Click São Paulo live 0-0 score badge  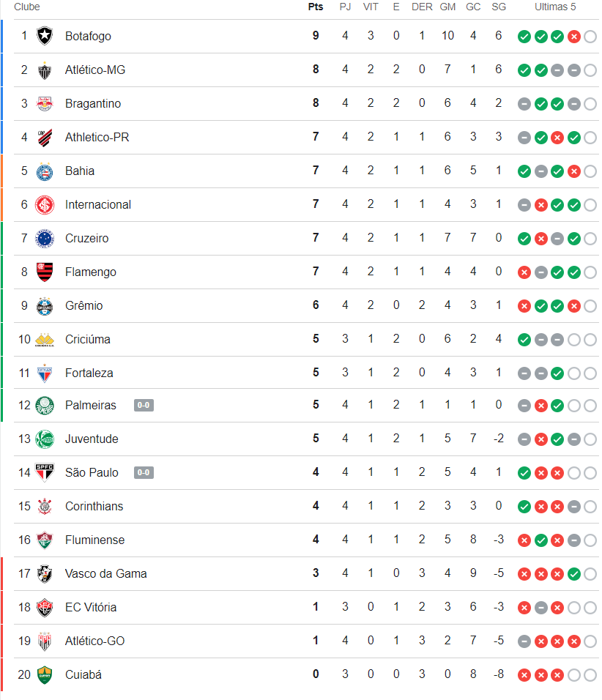(144, 472)
